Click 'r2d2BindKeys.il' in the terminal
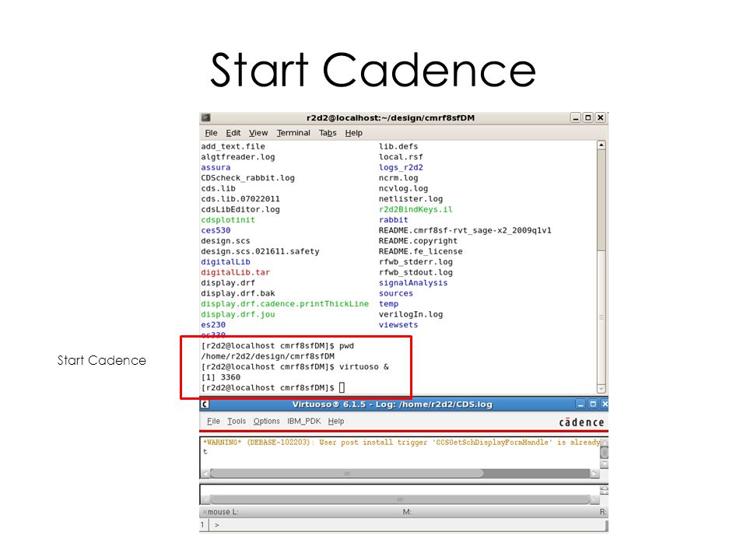Screen dimensions: 747x560 click(x=416, y=209)
